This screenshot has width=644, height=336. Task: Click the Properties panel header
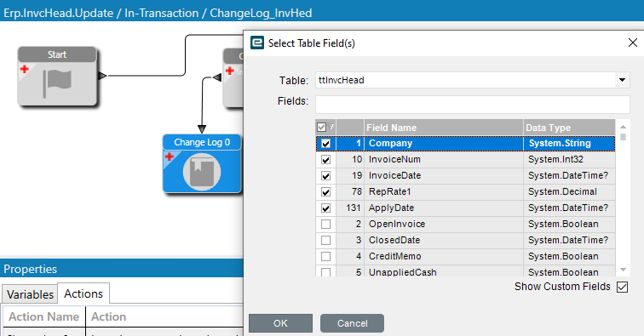(122, 269)
